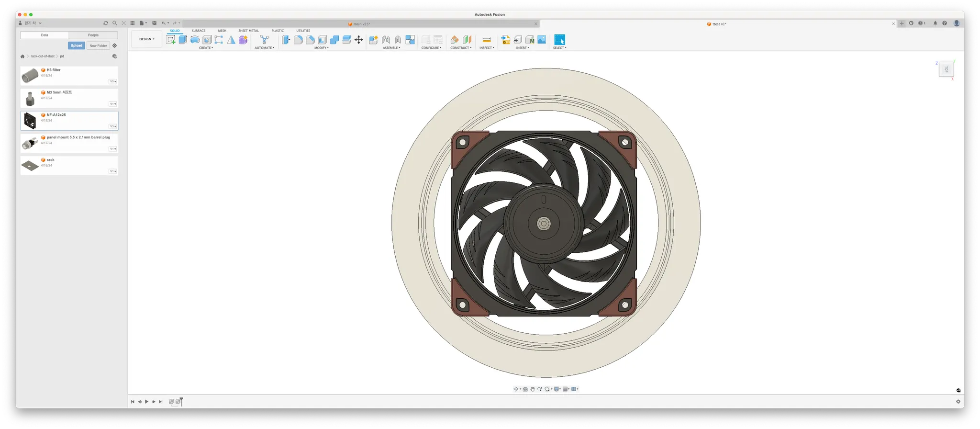Click the timeline play button
The width and height of the screenshot is (980, 429).
coord(146,402)
